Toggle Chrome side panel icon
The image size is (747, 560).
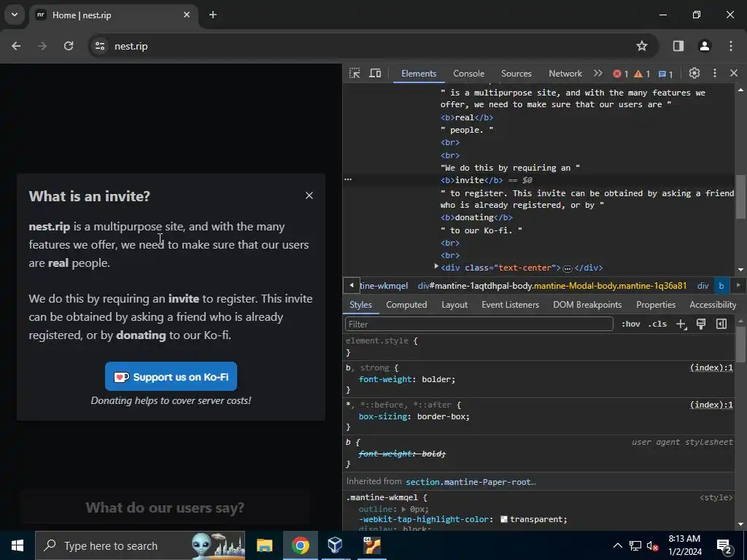[678, 46]
